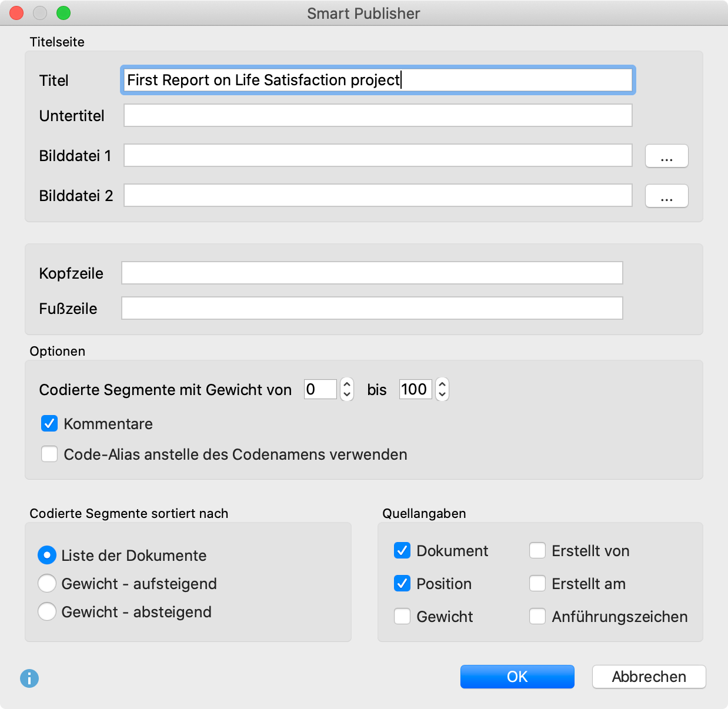Click the minimum weight value field

coord(320,389)
